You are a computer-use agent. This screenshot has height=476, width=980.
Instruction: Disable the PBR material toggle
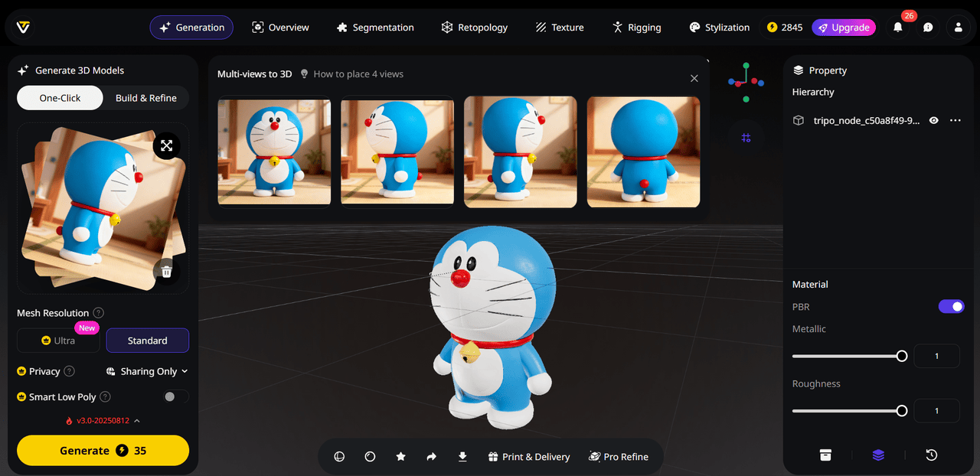951,307
